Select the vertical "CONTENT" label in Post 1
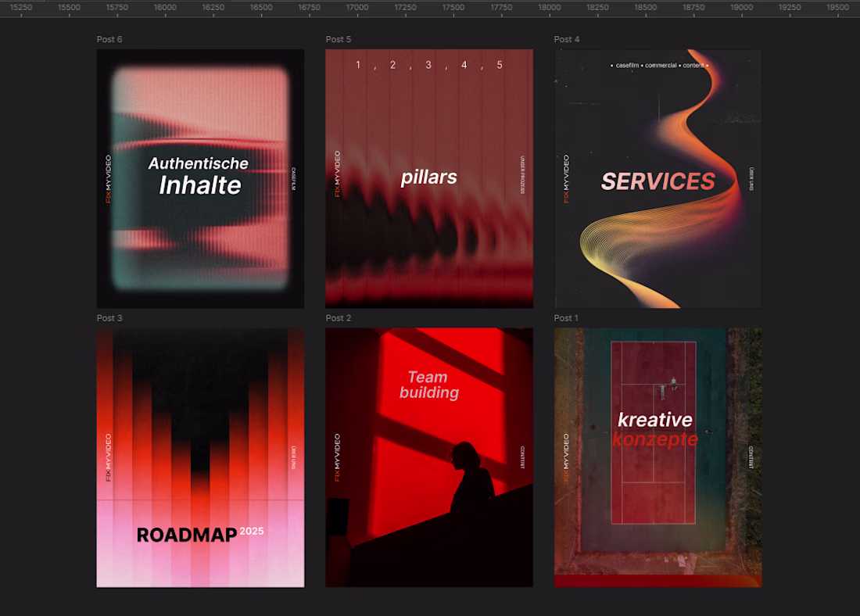 coord(751,457)
